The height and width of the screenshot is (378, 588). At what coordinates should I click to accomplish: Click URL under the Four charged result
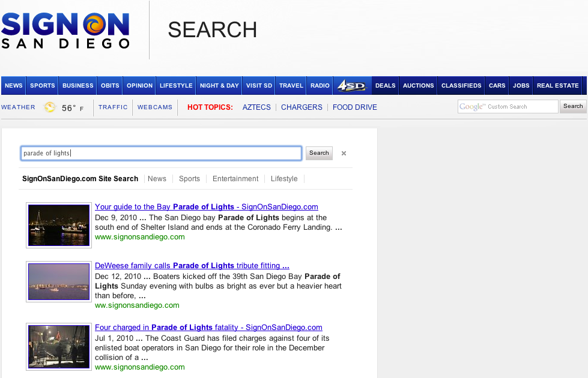click(139, 368)
